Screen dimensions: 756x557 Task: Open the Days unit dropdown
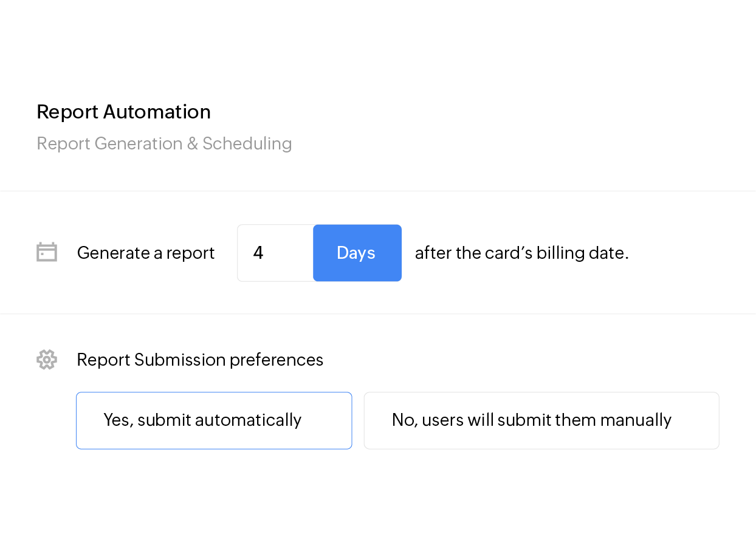[x=357, y=253]
